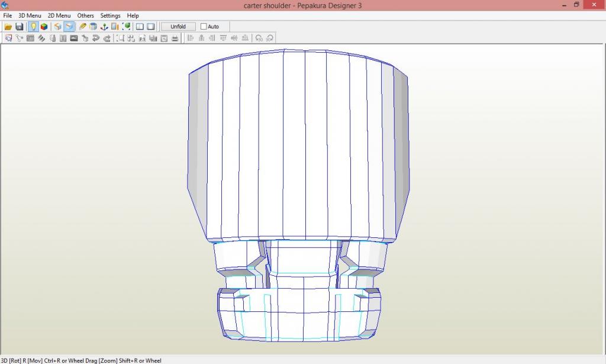The width and height of the screenshot is (606, 364).
Task: Click the align left toolbar icon
Action: (x=190, y=38)
